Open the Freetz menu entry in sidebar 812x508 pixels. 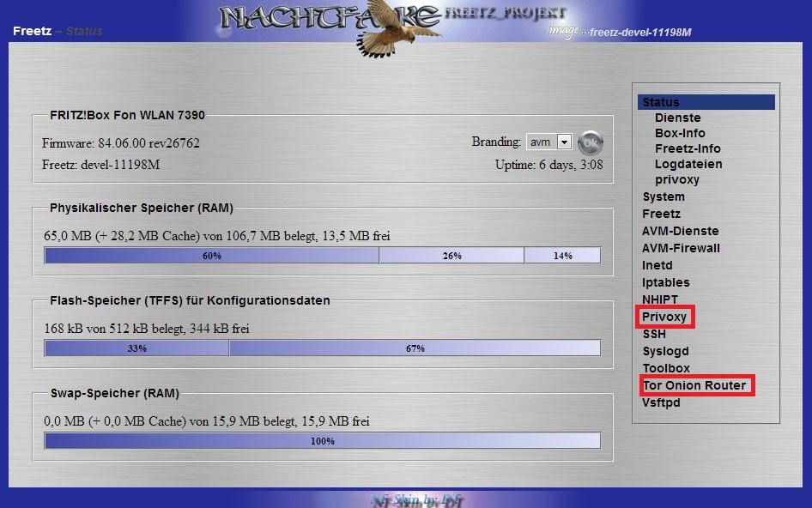661,214
